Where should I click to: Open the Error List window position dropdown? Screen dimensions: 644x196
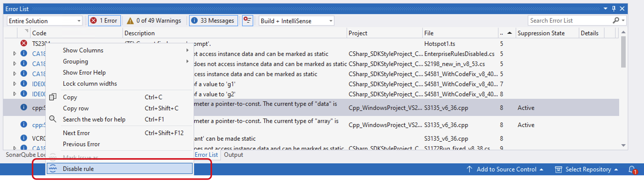pyautogui.click(x=605, y=9)
